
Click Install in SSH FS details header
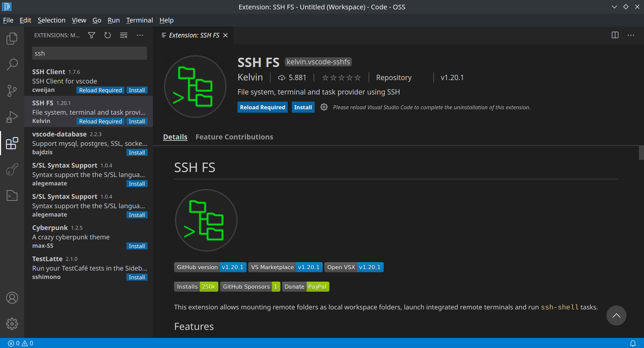(x=303, y=107)
